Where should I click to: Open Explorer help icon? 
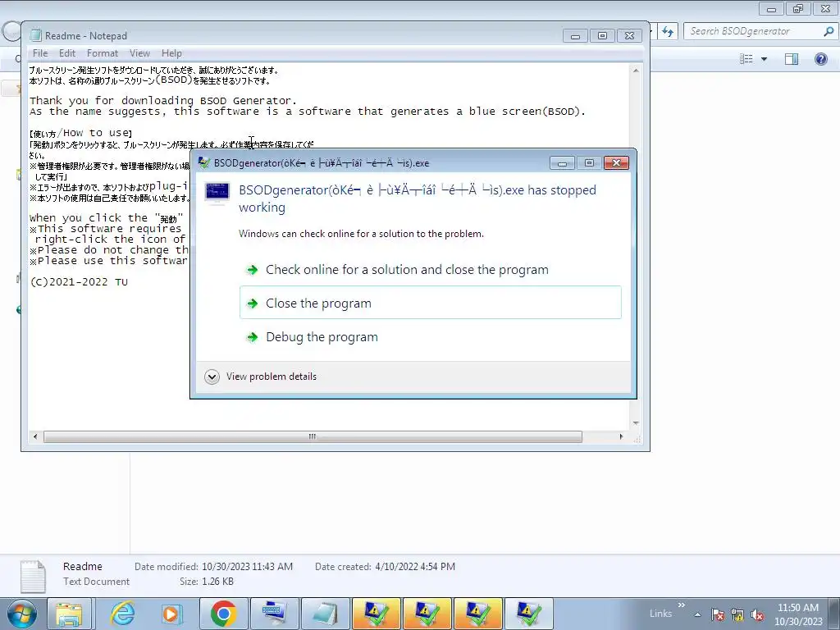[x=820, y=59]
